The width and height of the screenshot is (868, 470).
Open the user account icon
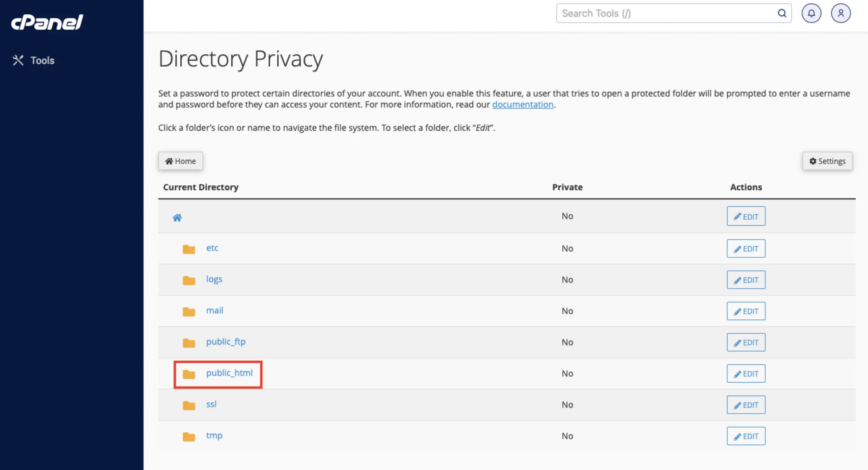pyautogui.click(x=840, y=13)
